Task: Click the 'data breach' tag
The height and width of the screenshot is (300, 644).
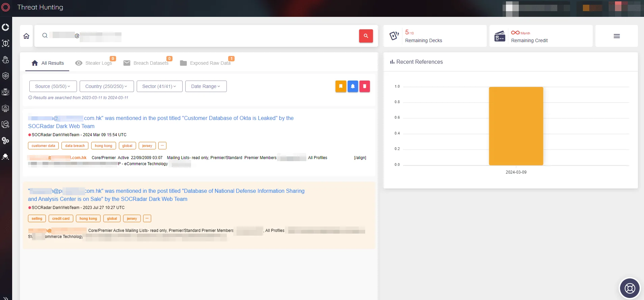Action: point(75,146)
